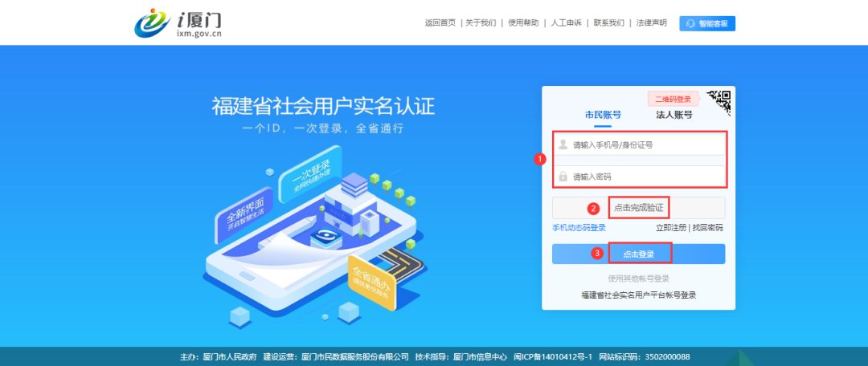Open the 找回密码 link
868x366 pixels.
707,228
